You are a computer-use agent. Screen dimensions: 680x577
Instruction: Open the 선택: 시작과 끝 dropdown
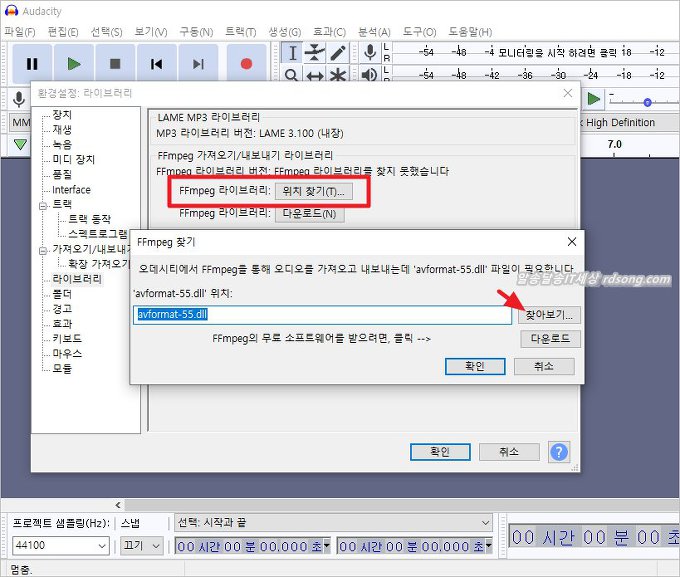332,523
